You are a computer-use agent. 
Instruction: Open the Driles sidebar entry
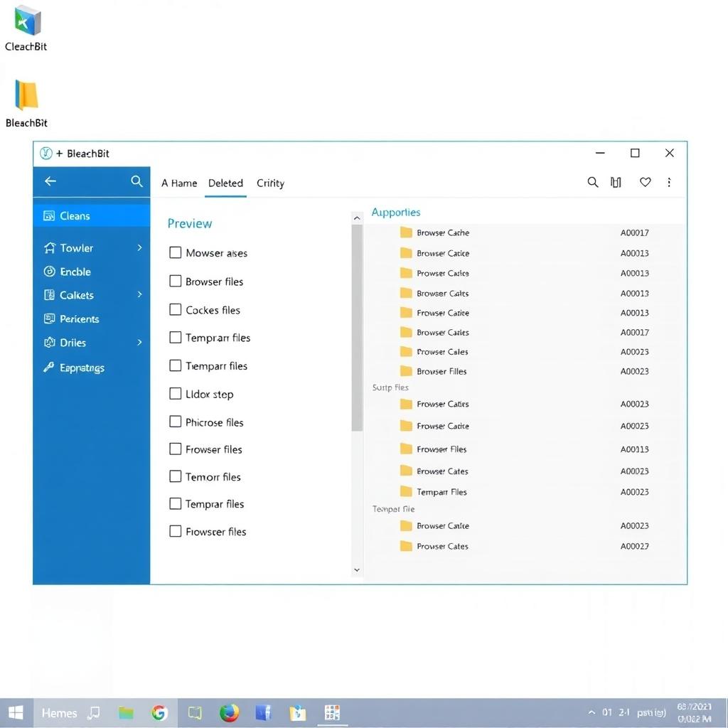point(92,343)
